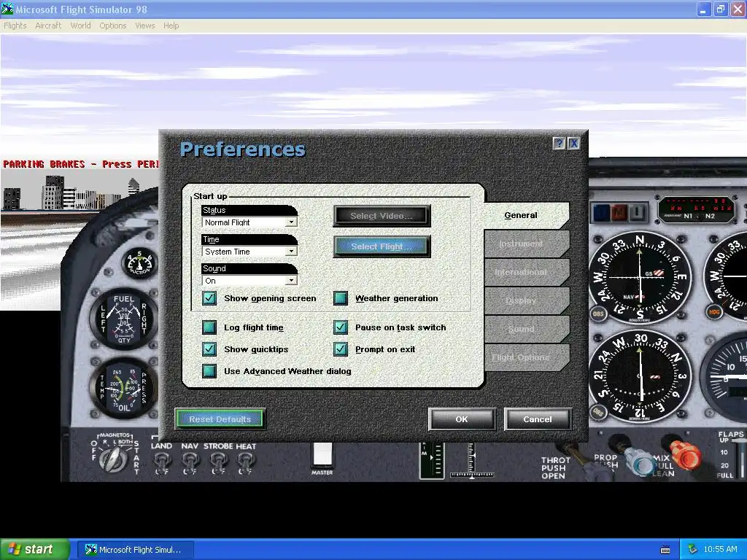Click the red N1 N2 radio display
The height and width of the screenshot is (560, 747).
[697, 209]
